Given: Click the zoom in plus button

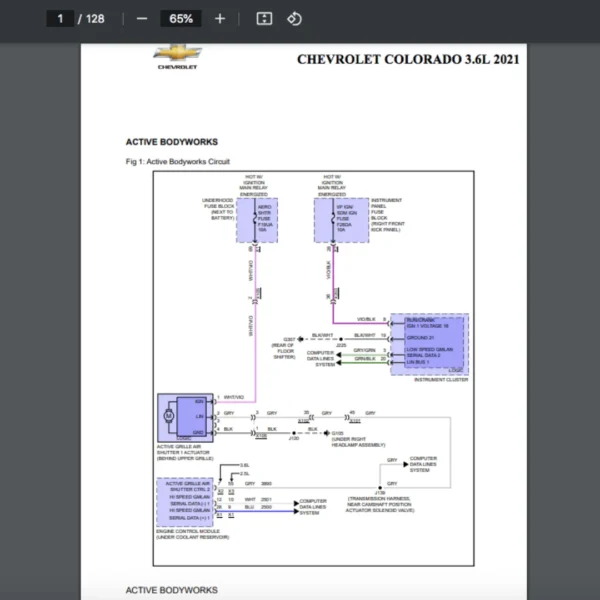Looking at the screenshot, I should click(x=220, y=19).
